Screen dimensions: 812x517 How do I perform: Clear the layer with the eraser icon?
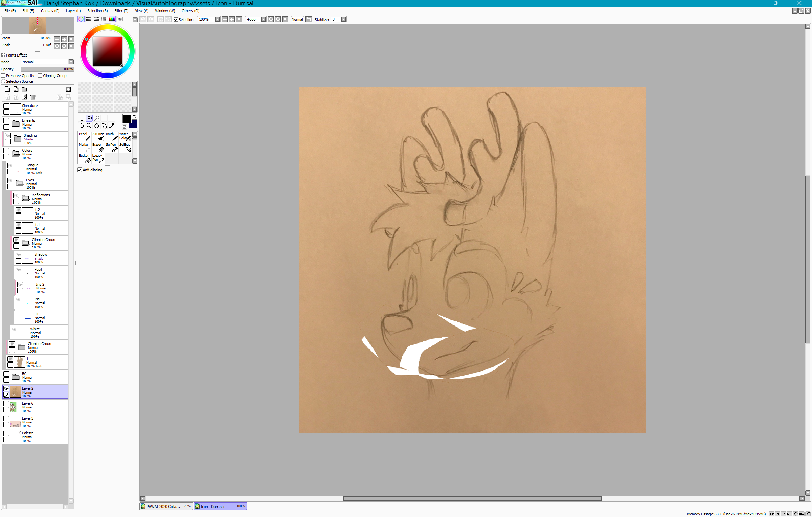(x=24, y=97)
